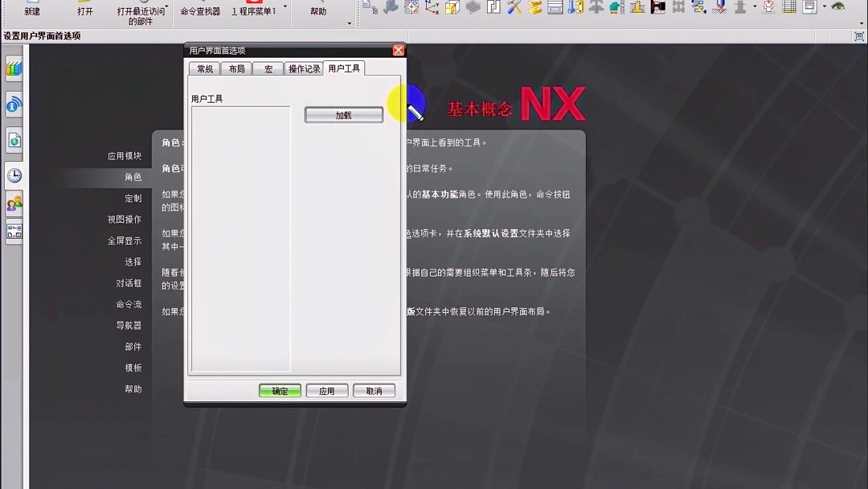Click the 打开 (Open) toolbar icon
The image size is (868, 489).
coord(84,8)
